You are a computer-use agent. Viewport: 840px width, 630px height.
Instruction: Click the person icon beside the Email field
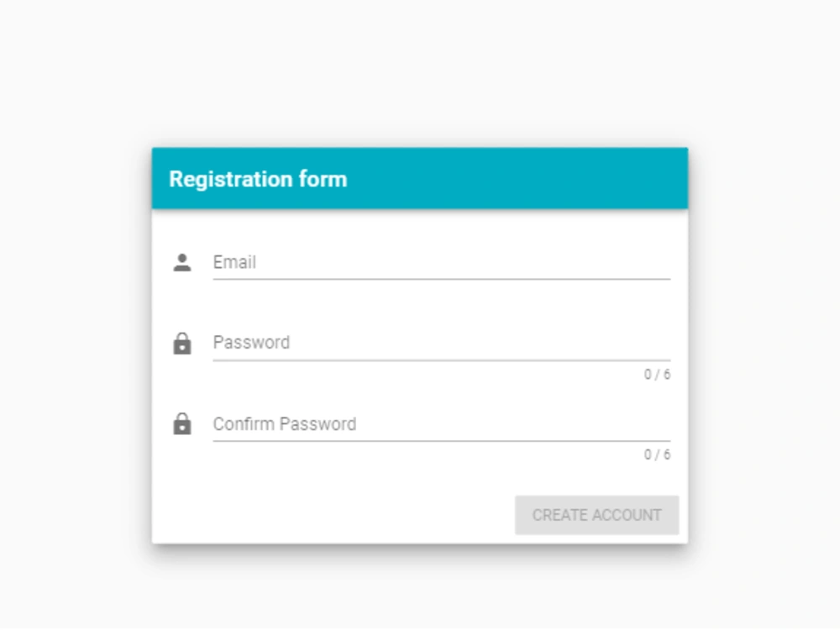pyautogui.click(x=183, y=261)
